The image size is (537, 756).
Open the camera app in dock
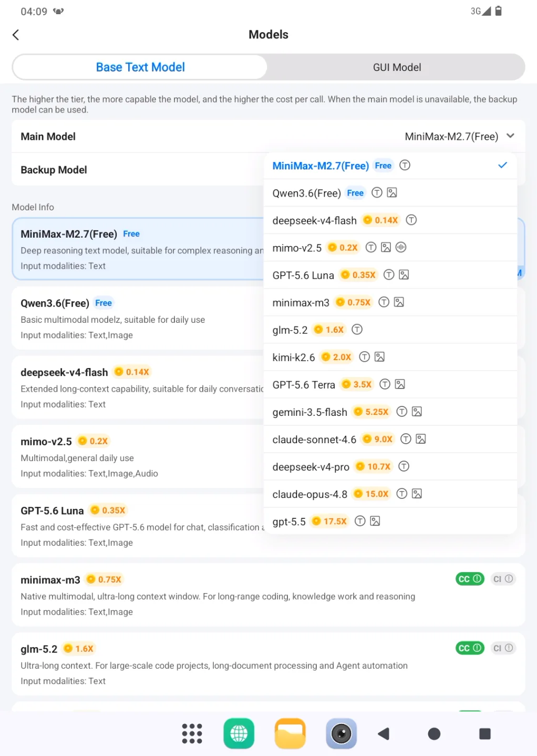click(342, 733)
